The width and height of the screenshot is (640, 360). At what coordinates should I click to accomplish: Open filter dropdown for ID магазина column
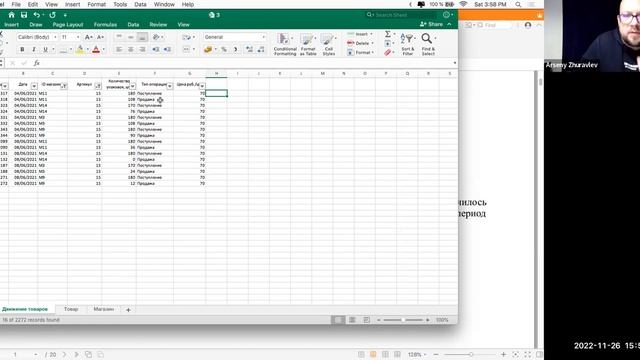pyautogui.click(x=64, y=86)
